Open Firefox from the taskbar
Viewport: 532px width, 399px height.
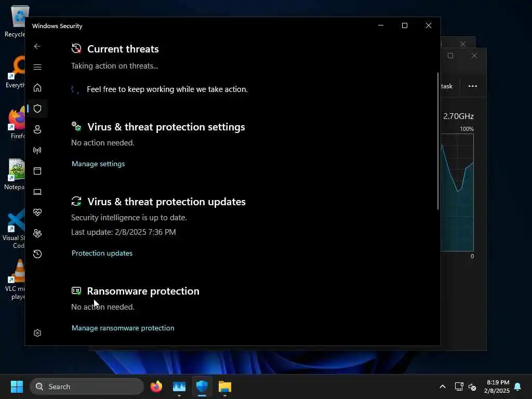(x=156, y=387)
